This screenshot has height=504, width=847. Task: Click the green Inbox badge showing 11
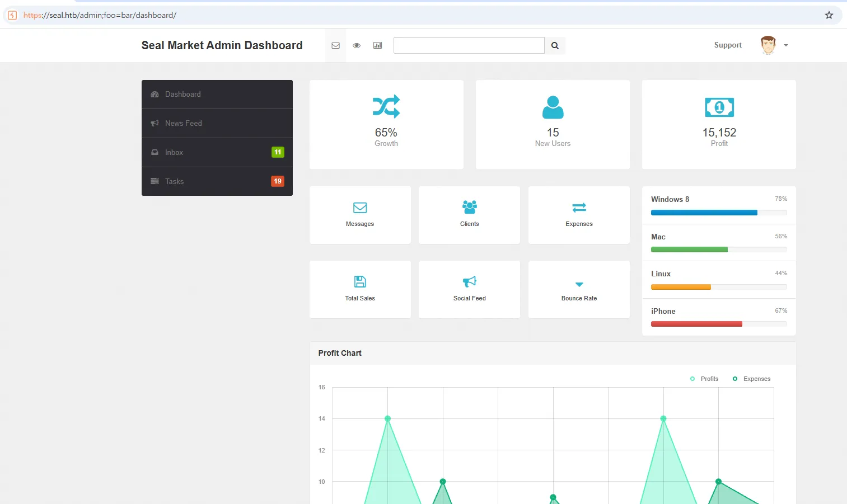click(x=278, y=152)
